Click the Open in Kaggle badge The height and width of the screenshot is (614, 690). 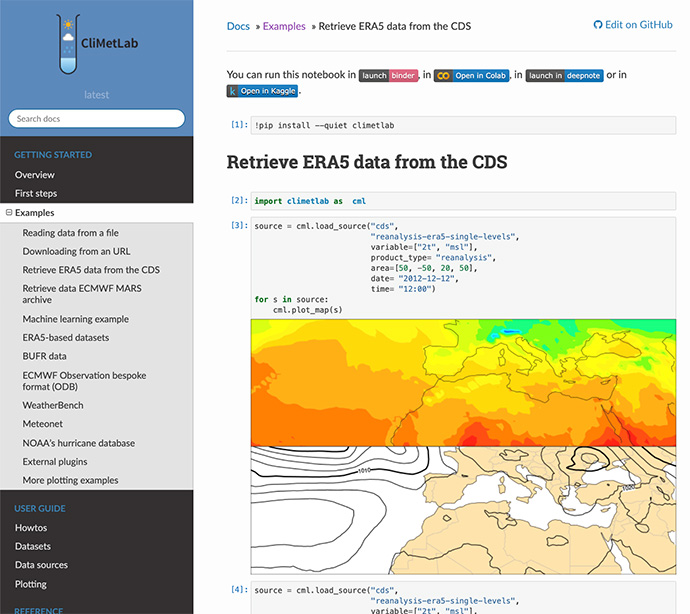click(262, 91)
